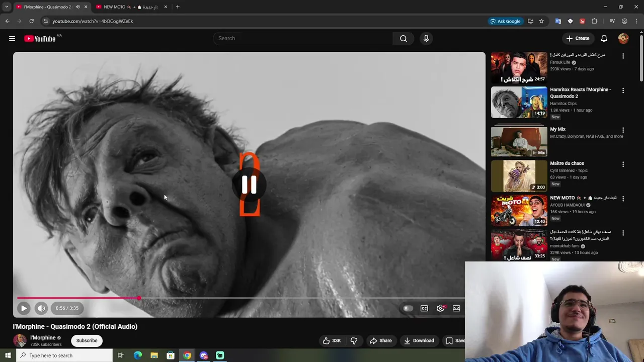
Task: Mute the Quasimodo tab via its speaker icon
Action: [x=77, y=7]
